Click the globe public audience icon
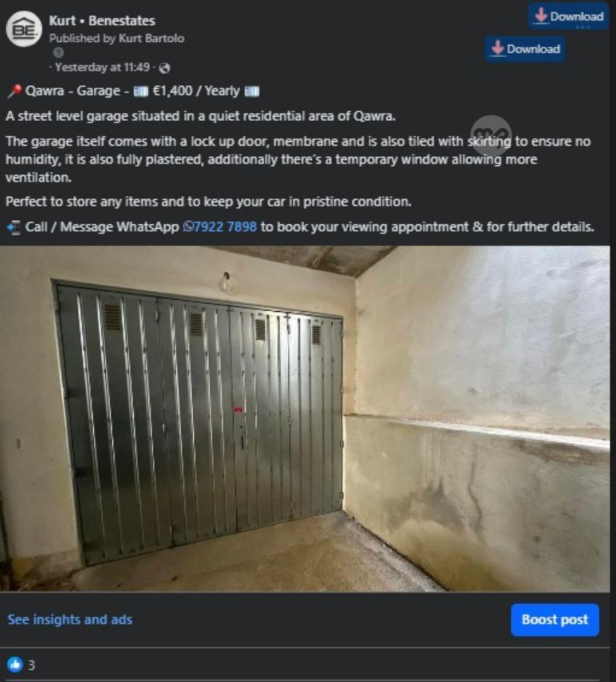The image size is (616, 682). (x=164, y=68)
